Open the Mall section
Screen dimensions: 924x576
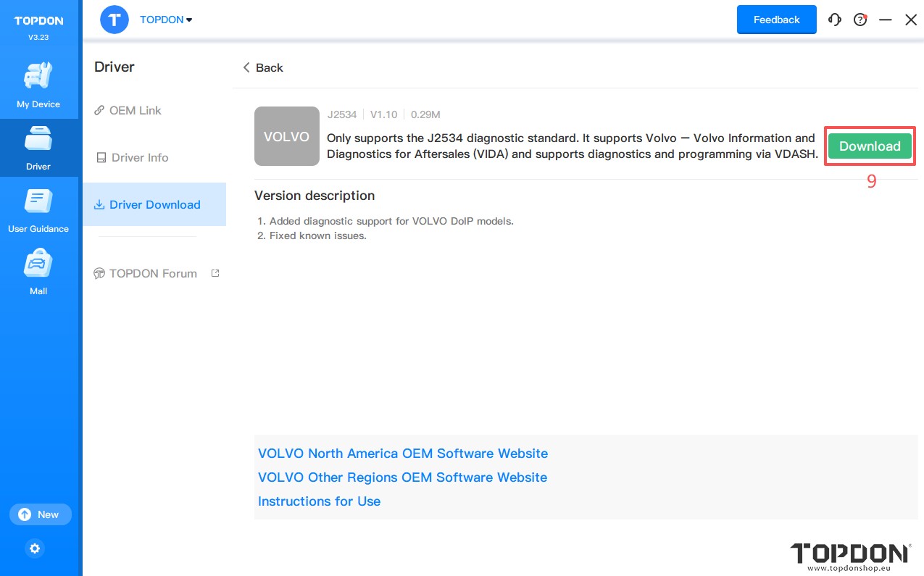coord(38,272)
